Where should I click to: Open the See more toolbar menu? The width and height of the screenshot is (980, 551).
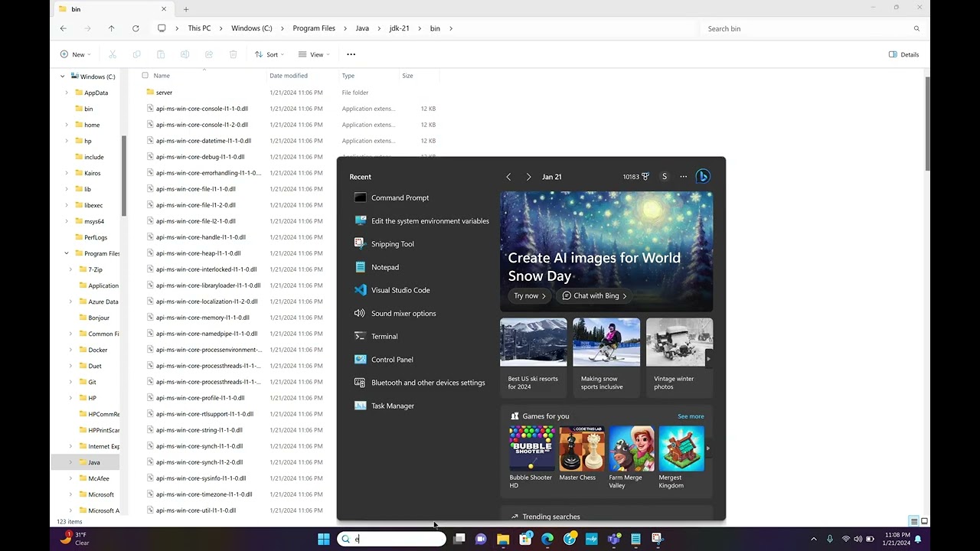click(351, 54)
